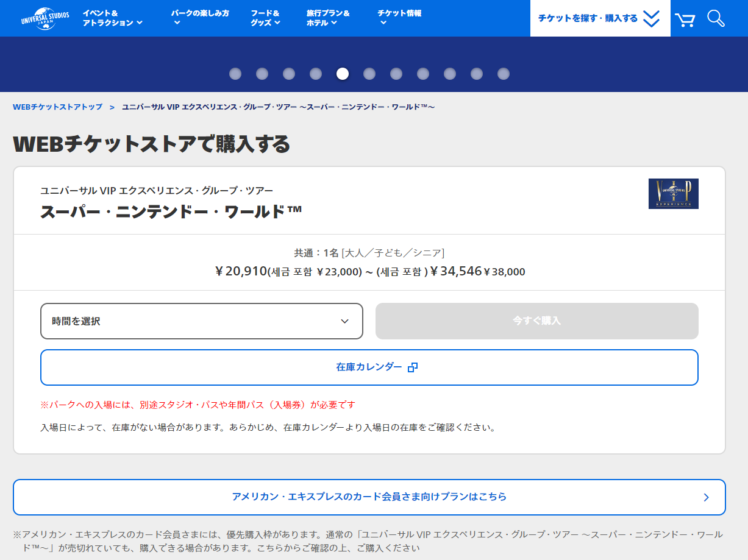
Task: Select the sixth carousel dot
Action: click(x=369, y=74)
